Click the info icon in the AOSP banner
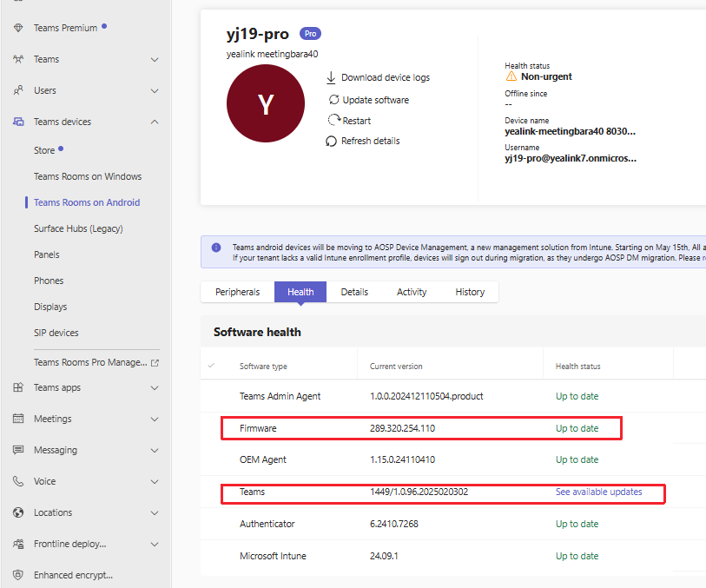Image resolution: width=706 pixels, height=588 pixels. (216, 248)
